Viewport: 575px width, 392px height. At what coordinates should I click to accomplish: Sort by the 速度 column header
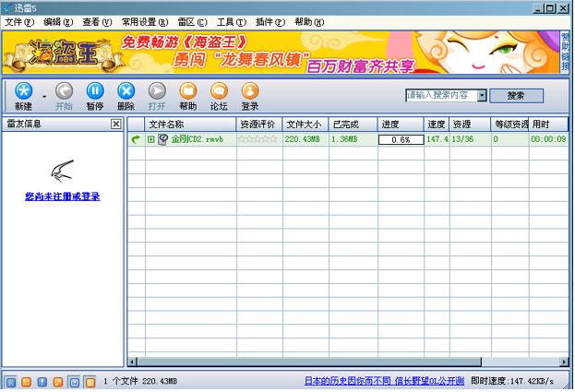(437, 125)
